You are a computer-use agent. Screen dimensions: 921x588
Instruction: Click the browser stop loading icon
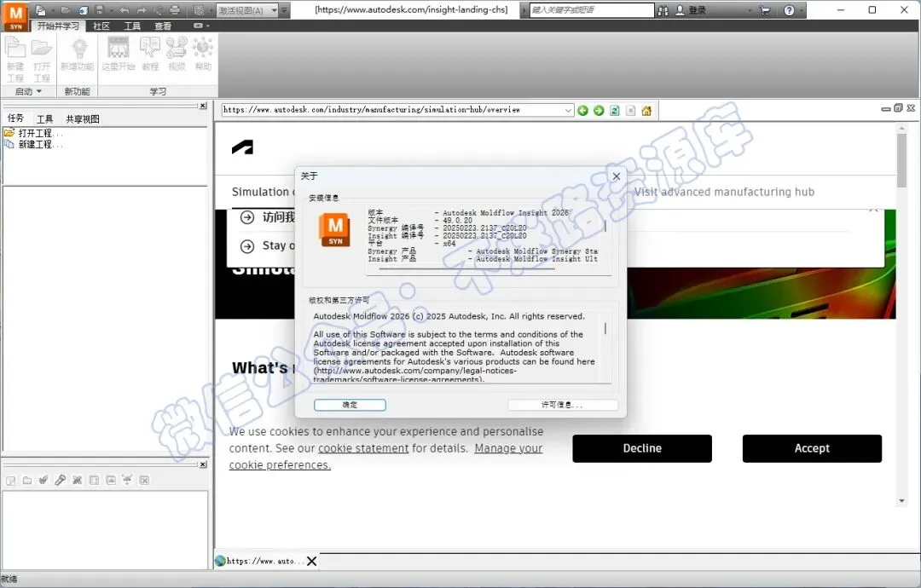[630, 110]
